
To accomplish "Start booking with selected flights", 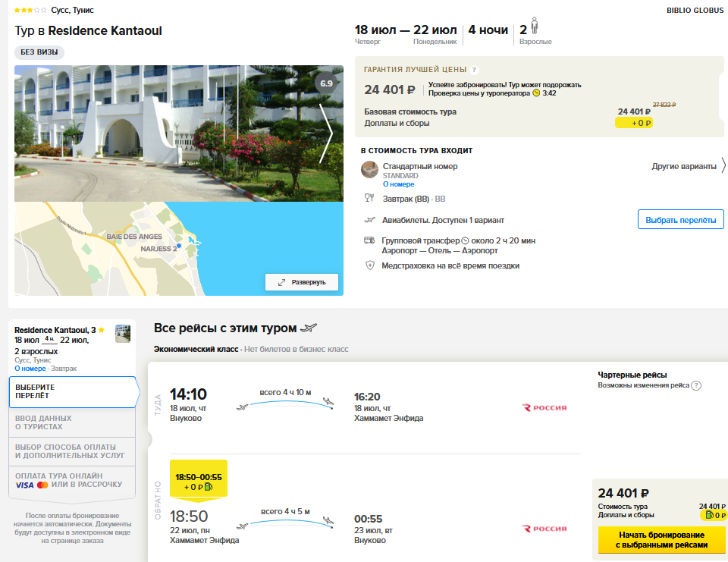I will point(661,540).
